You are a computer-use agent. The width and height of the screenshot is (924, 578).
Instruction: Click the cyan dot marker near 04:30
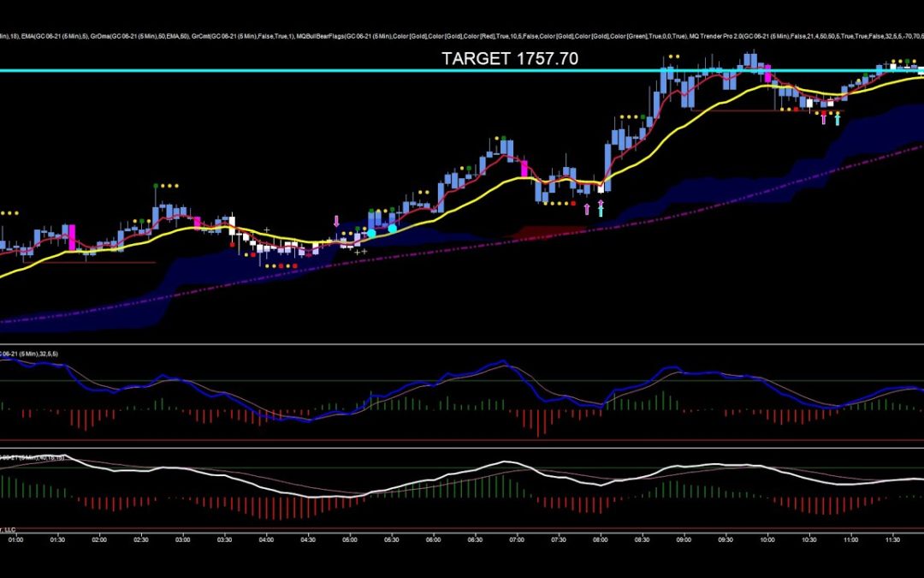coord(371,234)
